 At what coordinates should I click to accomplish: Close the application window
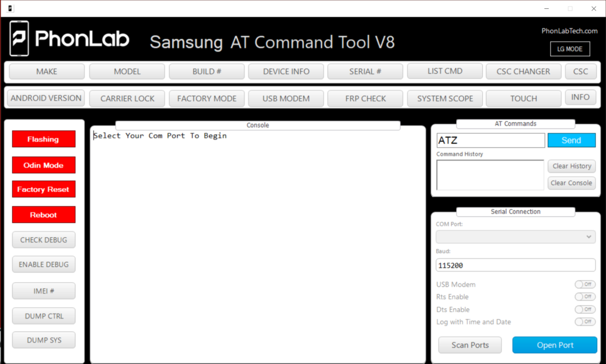594,8
